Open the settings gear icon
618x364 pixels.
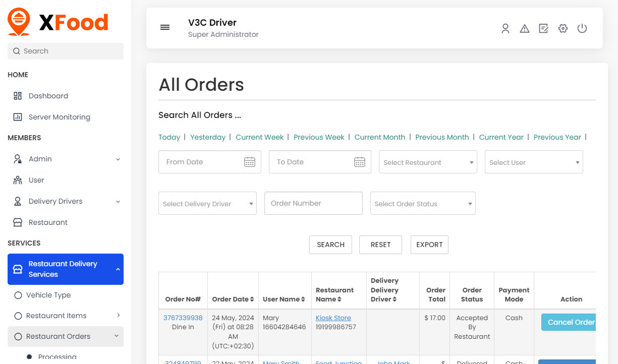563,28
